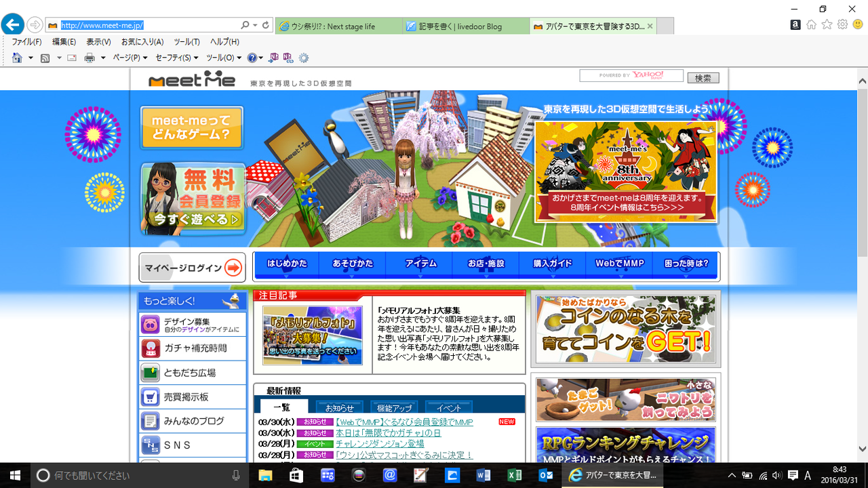The image size is (868, 488).
Task: Click the メモリアルフォト大募集 thumbnail
Action: click(x=313, y=335)
